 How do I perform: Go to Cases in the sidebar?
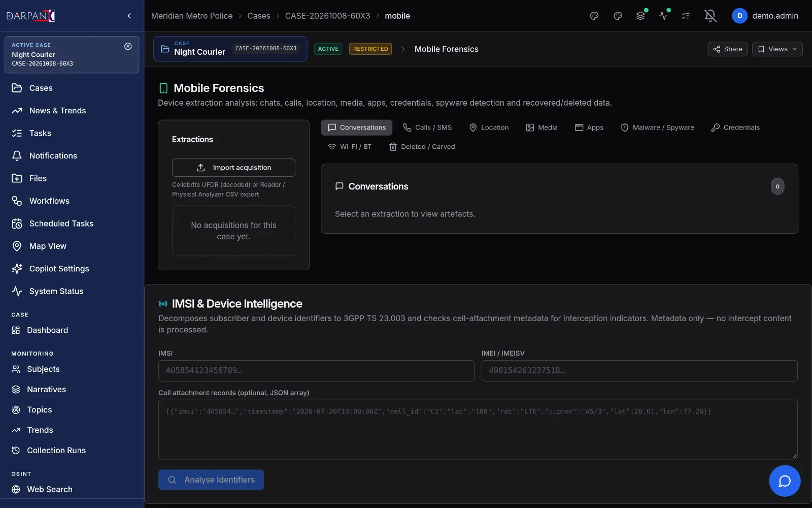pos(72,88)
